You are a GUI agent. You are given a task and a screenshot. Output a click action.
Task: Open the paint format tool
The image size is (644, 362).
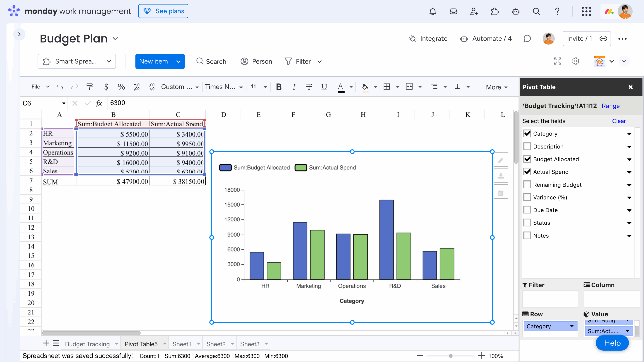(x=90, y=87)
